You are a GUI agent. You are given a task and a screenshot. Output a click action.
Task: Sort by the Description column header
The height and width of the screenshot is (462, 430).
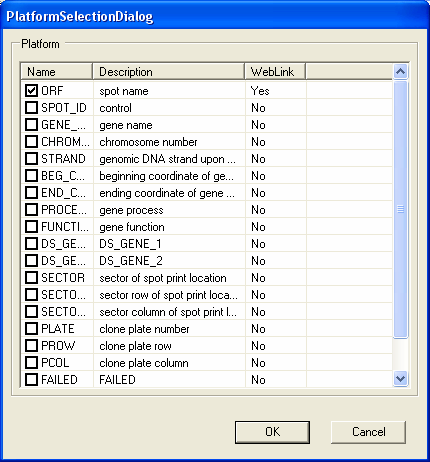click(169, 72)
